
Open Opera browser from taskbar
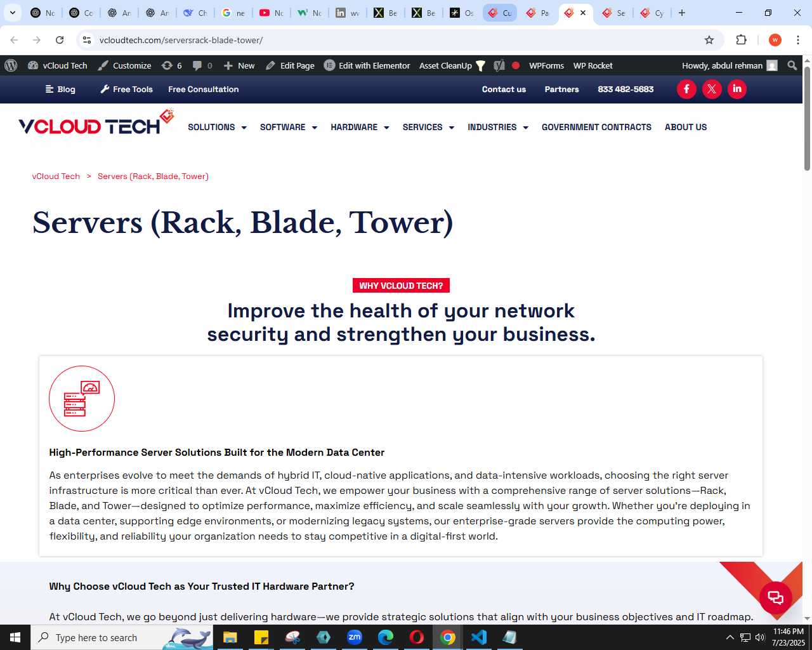tap(417, 637)
